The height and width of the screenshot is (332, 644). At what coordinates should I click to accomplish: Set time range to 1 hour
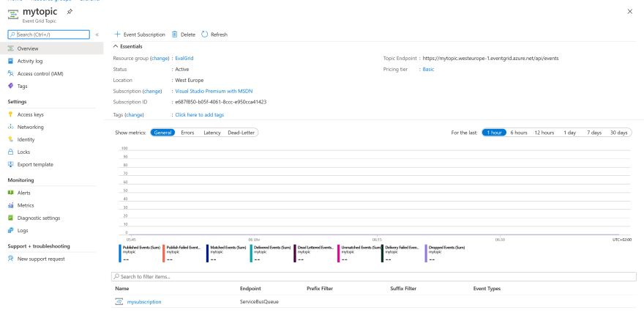(x=494, y=133)
